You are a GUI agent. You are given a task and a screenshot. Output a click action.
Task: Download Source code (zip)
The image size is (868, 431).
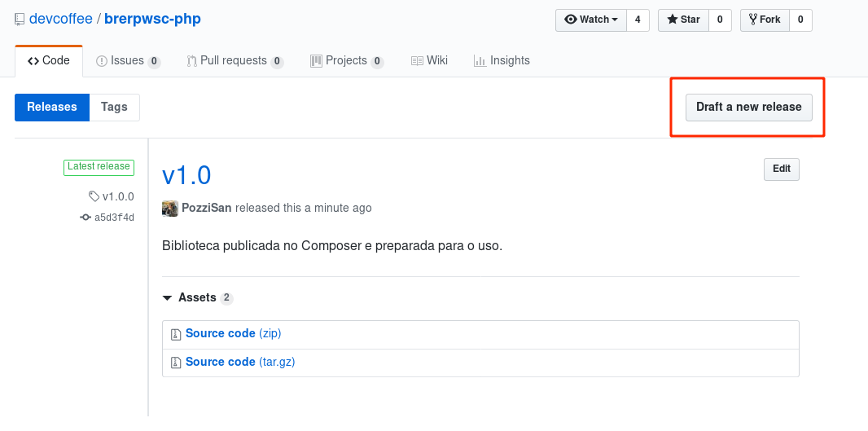[233, 333]
